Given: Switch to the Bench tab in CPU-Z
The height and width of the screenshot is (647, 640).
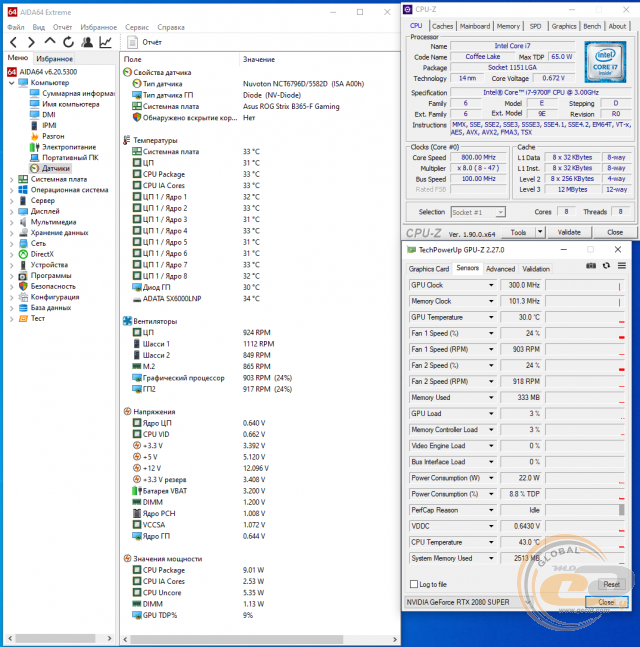Looking at the screenshot, I should coord(592,26).
